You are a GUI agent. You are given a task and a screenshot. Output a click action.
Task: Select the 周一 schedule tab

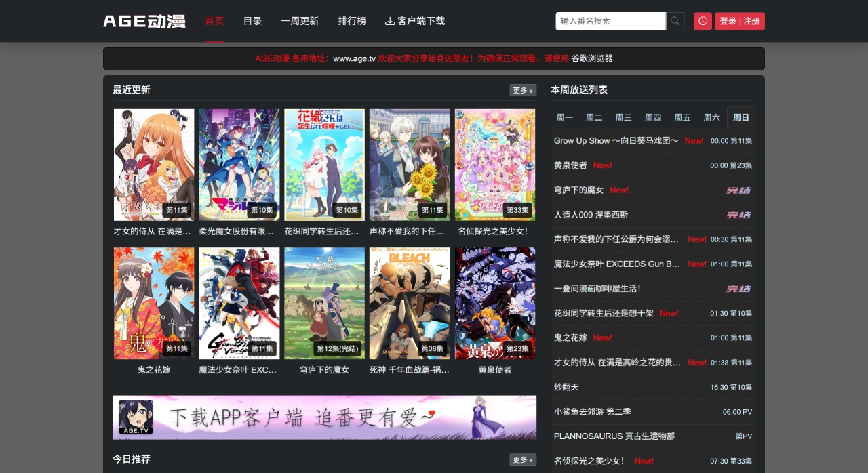565,117
